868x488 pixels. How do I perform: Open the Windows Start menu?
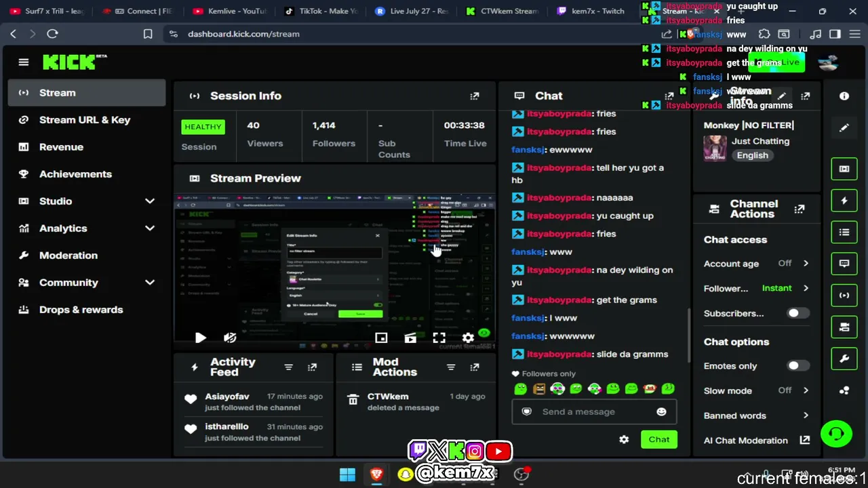(x=347, y=474)
